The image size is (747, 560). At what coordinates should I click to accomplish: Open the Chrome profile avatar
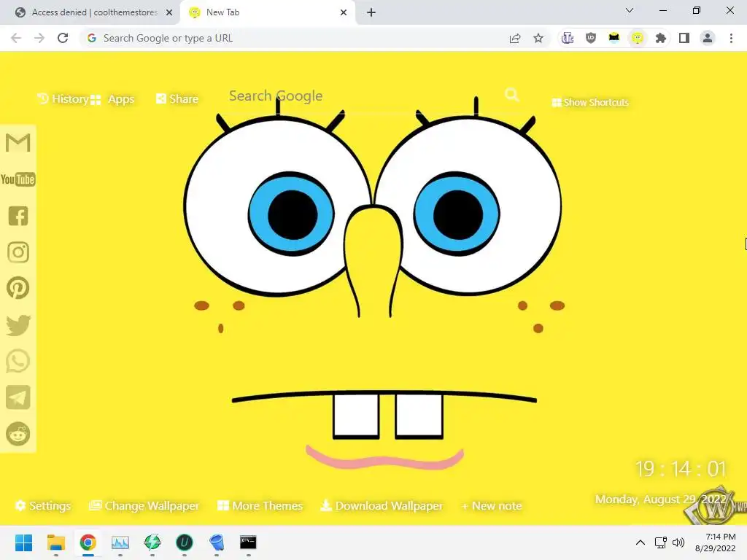(x=708, y=38)
